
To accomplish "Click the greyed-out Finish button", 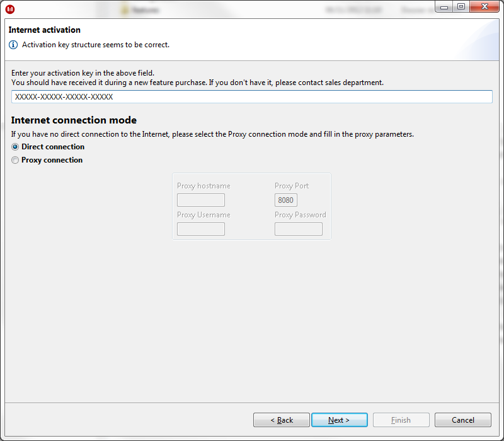I will 401,420.
